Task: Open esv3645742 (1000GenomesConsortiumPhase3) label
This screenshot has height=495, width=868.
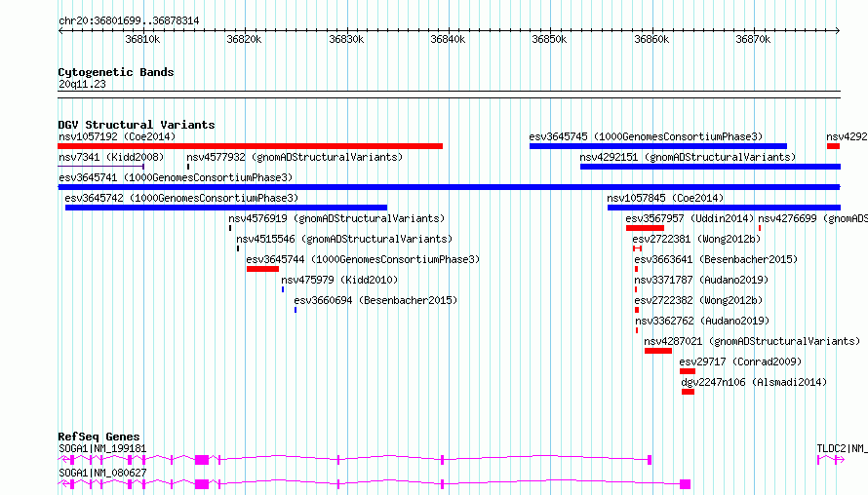Action: coord(181,198)
